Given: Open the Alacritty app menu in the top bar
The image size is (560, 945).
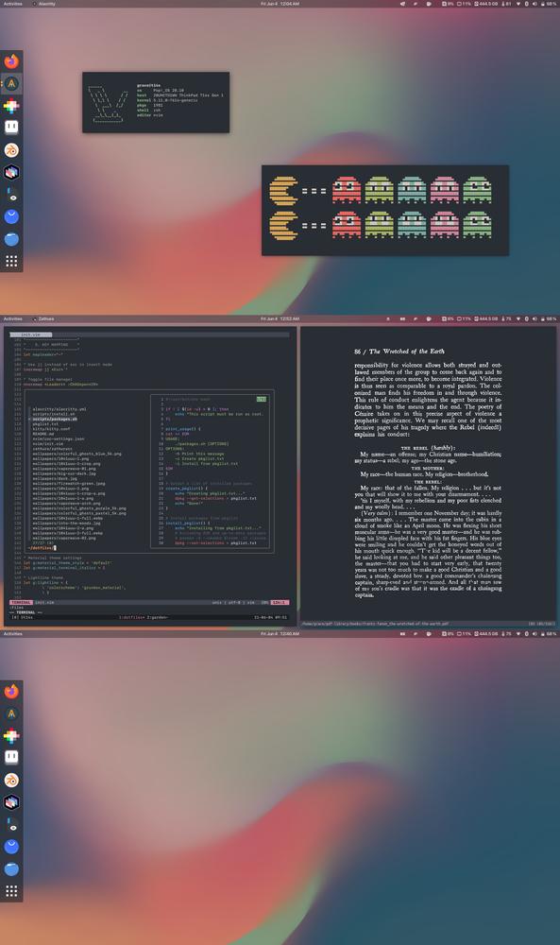Looking at the screenshot, I should [x=44, y=4].
